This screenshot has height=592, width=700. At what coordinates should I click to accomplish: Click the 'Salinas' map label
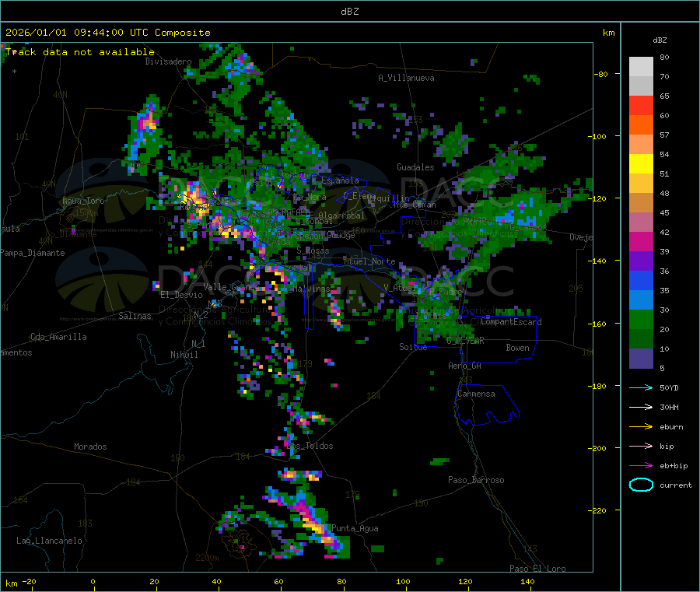point(135,316)
